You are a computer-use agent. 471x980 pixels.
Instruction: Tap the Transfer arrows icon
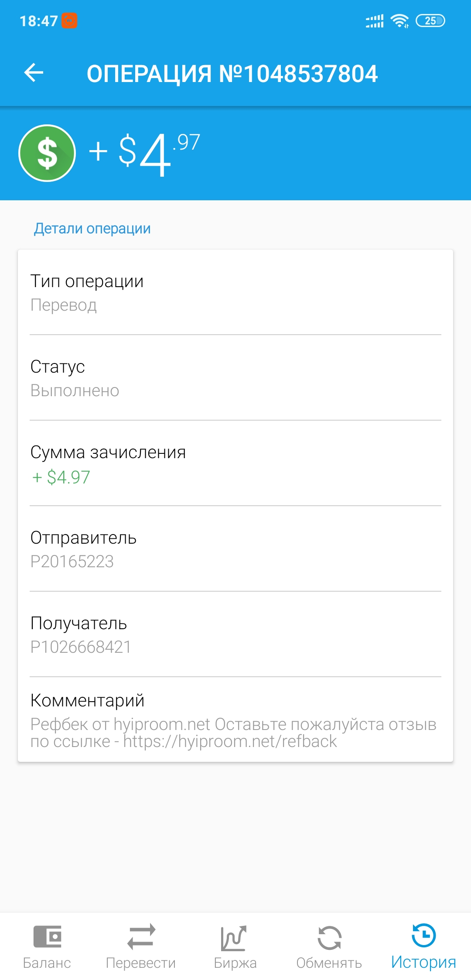click(x=141, y=936)
